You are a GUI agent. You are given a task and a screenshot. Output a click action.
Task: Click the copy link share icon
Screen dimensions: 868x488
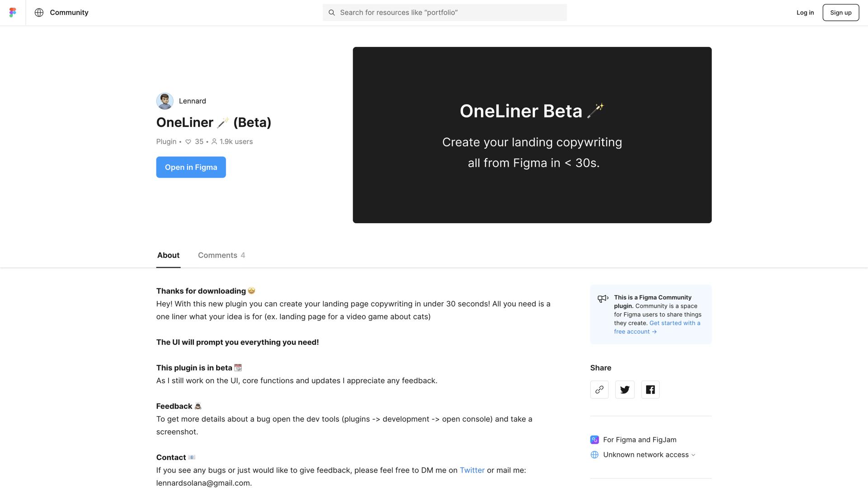coord(599,389)
